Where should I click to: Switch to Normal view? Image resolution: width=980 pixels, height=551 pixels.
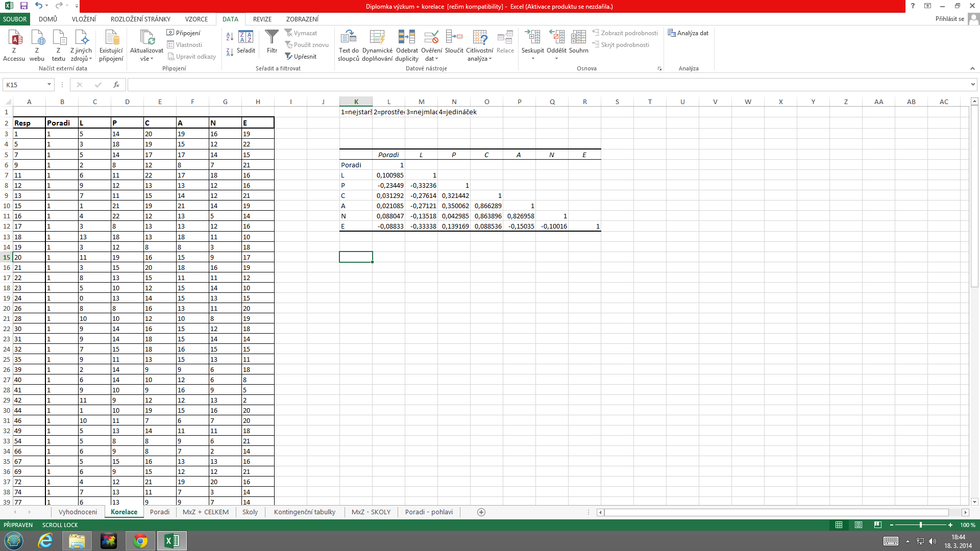coord(839,525)
